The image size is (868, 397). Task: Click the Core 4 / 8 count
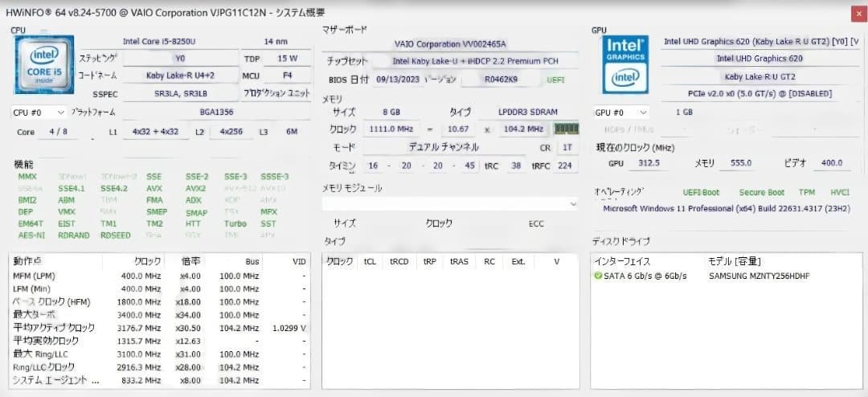59,132
